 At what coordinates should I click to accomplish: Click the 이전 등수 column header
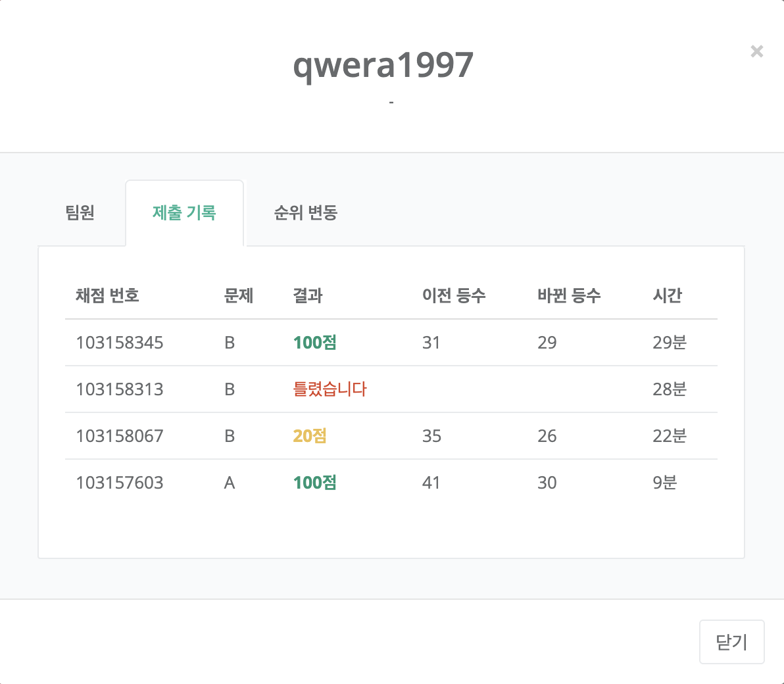coord(454,295)
